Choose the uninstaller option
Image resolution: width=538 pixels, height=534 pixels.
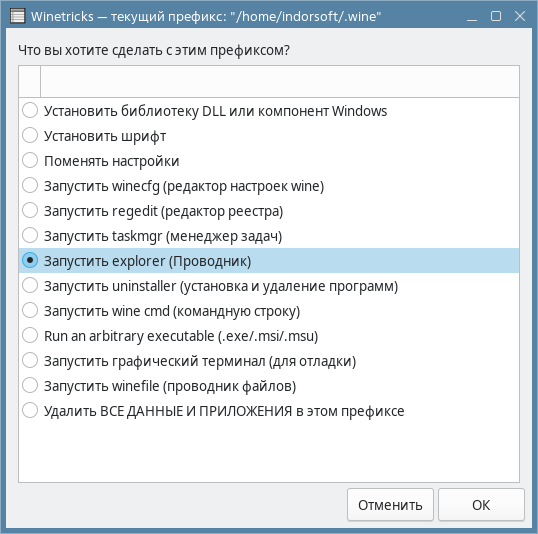pos(269,286)
